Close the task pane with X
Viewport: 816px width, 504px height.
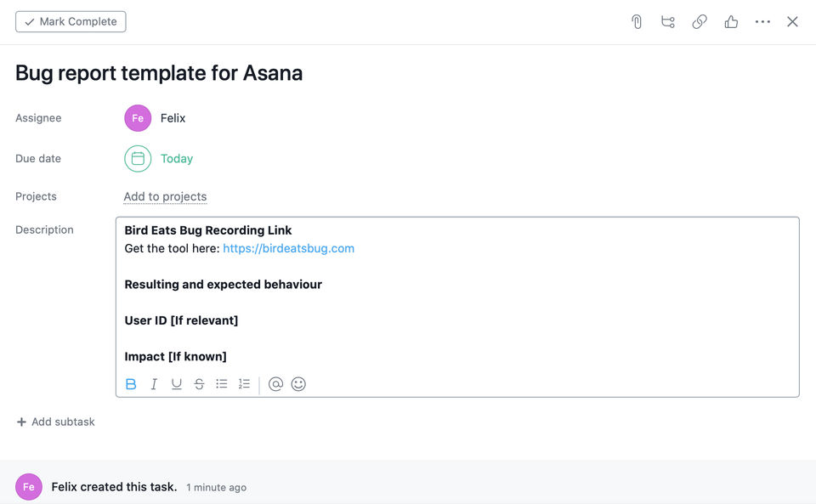[x=792, y=22]
